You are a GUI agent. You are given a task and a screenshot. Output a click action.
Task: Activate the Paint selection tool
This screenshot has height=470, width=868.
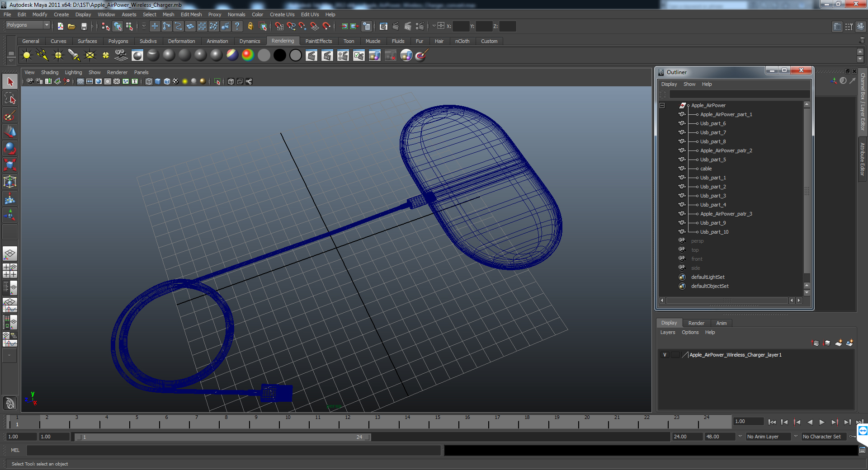point(10,115)
